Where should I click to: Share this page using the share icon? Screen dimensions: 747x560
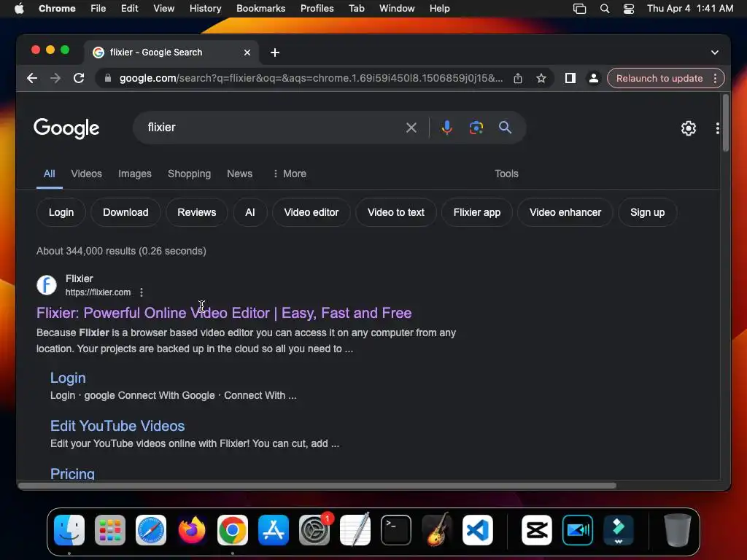point(518,78)
